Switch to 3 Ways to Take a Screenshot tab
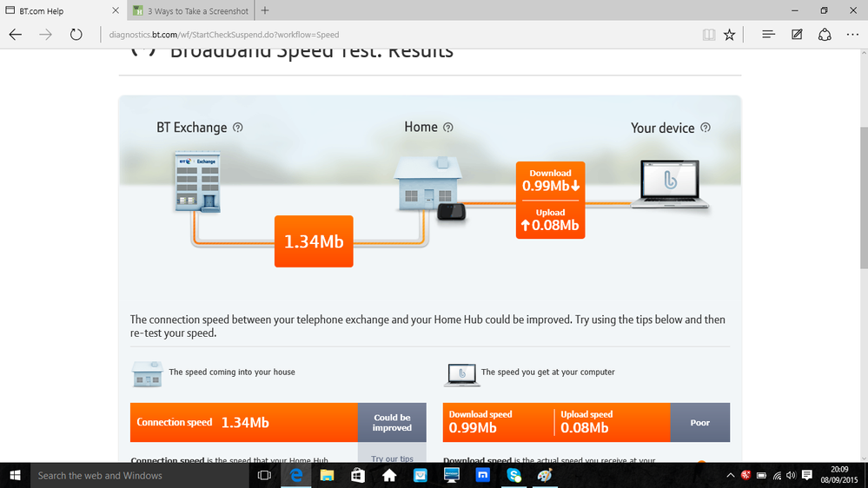The image size is (868, 488). click(x=191, y=10)
